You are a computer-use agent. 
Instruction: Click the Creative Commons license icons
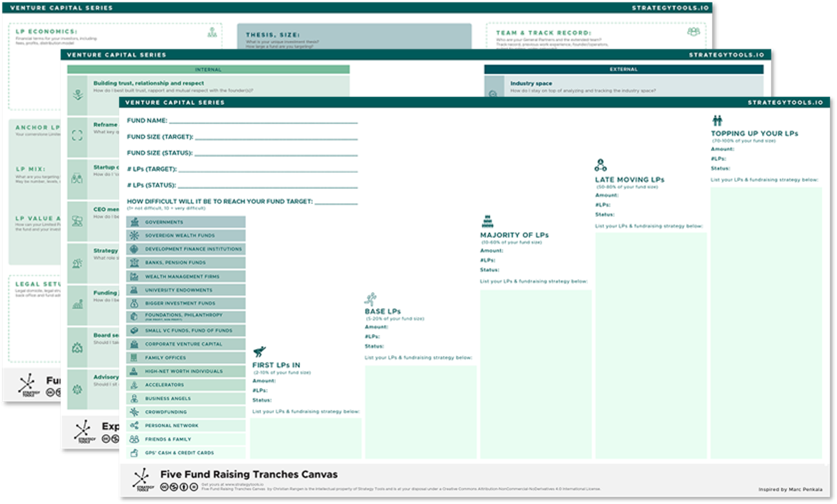[x=179, y=487]
